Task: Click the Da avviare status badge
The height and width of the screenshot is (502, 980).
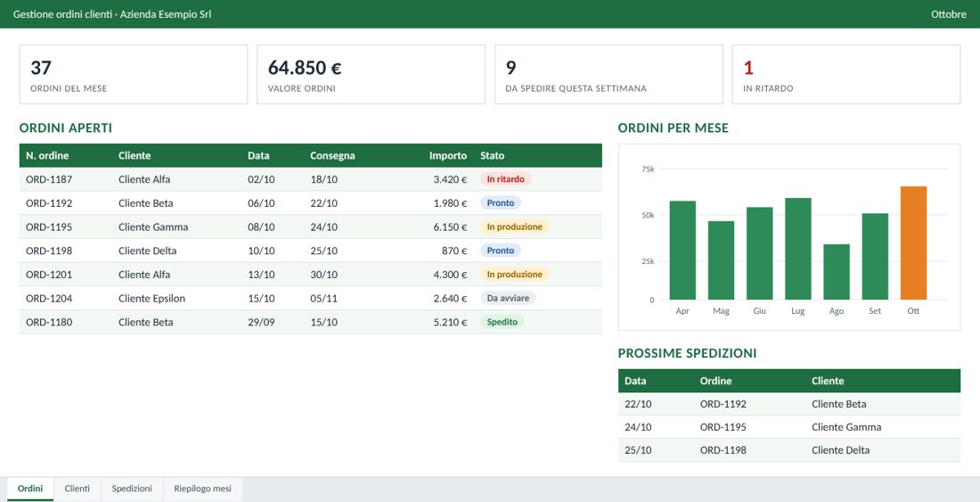Action: click(x=508, y=298)
